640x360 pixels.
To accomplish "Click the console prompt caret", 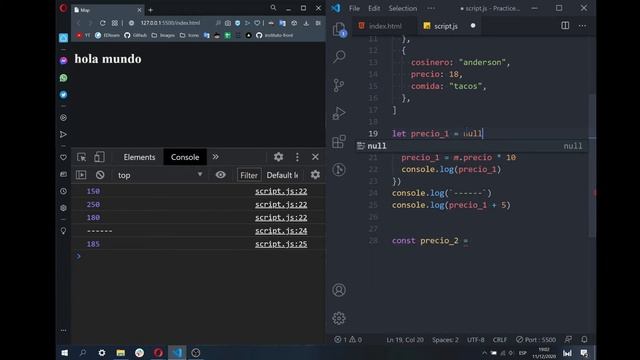I will [78, 256].
